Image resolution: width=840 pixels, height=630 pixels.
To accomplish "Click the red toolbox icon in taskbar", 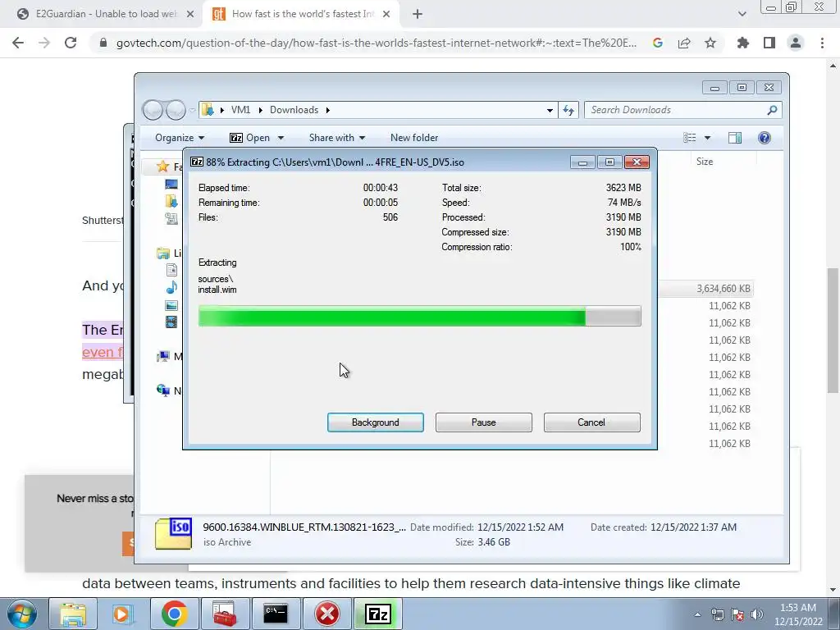I will pyautogui.click(x=225, y=614).
